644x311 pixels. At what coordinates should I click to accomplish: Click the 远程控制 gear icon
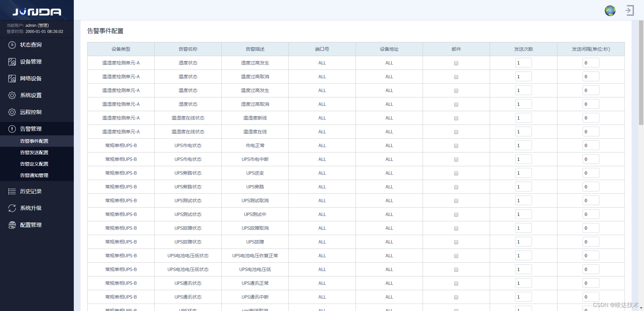click(12, 112)
